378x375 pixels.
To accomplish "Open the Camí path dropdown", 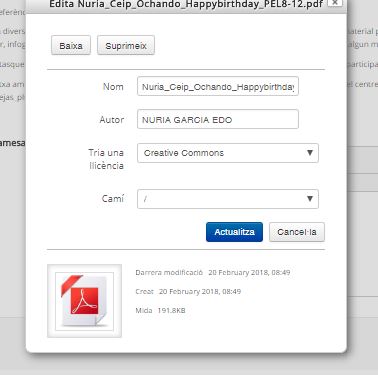I will click(228, 199).
